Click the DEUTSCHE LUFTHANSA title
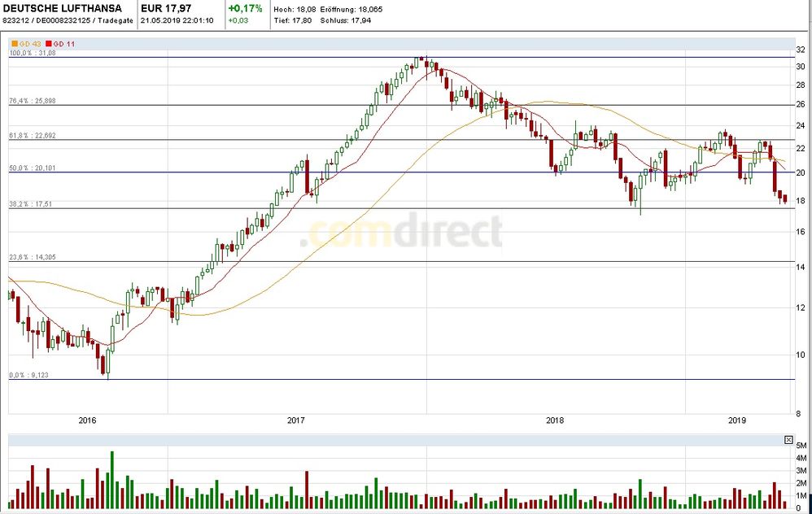The image size is (812, 514). [62, 8]
